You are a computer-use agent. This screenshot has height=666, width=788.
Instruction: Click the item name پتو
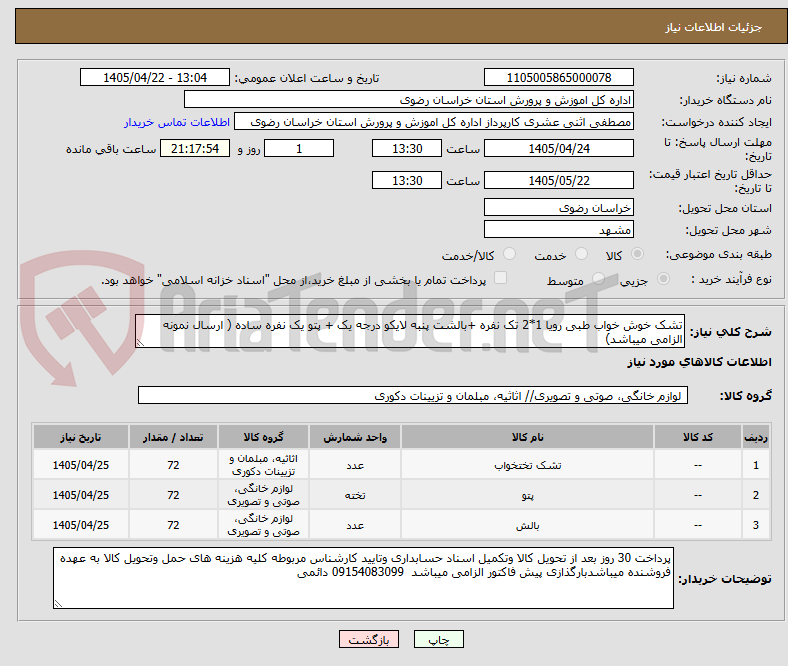pos(527,496)
